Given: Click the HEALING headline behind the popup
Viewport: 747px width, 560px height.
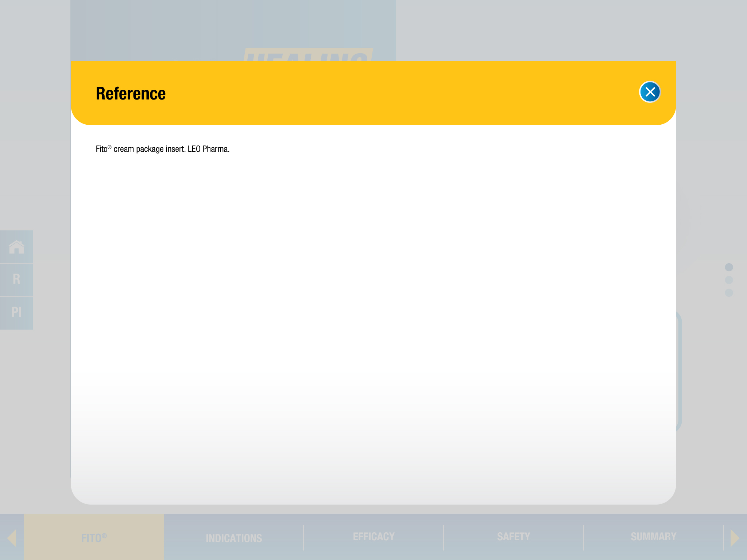Looking at the screenshot, I should (x=308, y=55).
